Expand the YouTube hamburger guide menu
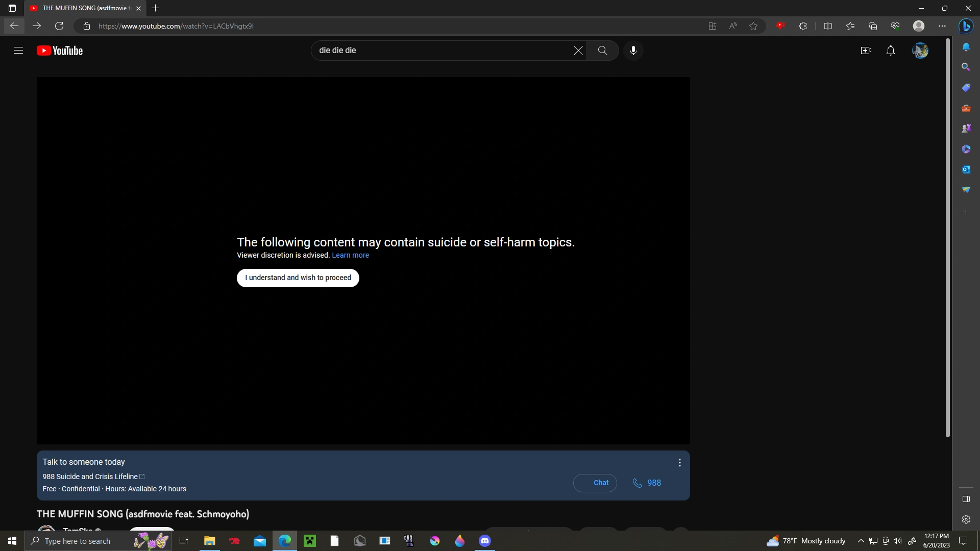Screen dimensions: 980x551 click(x=18, y=51)
